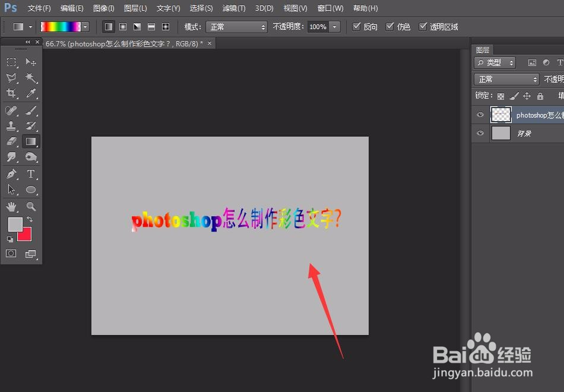Select the Pen tool

(11, 174)
